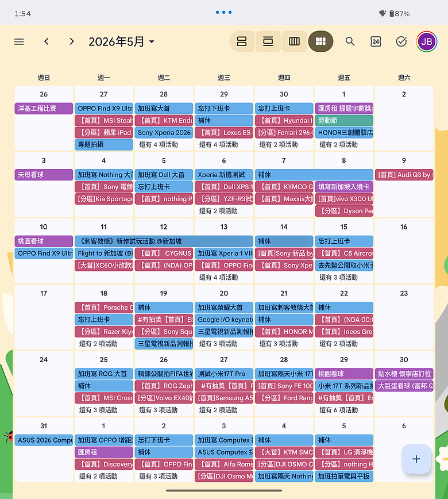Select day cell numbered 23

pyautogui.click(x=404, y=317)
